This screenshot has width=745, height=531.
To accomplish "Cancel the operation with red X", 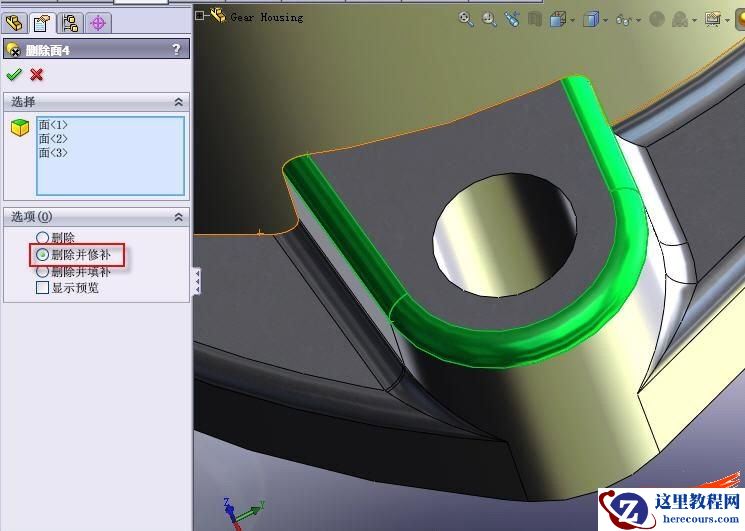I will 37,75.
